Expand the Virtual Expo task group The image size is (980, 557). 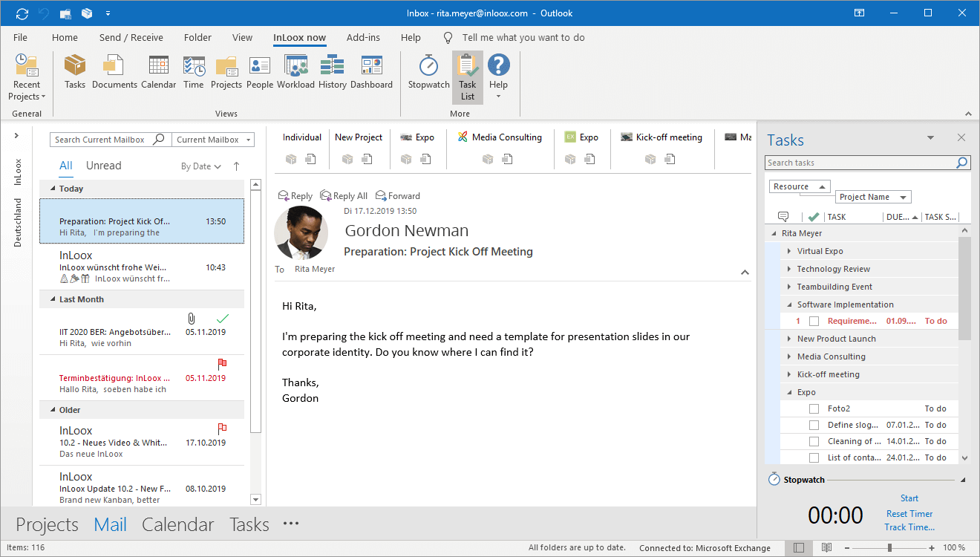pos(788,251)
